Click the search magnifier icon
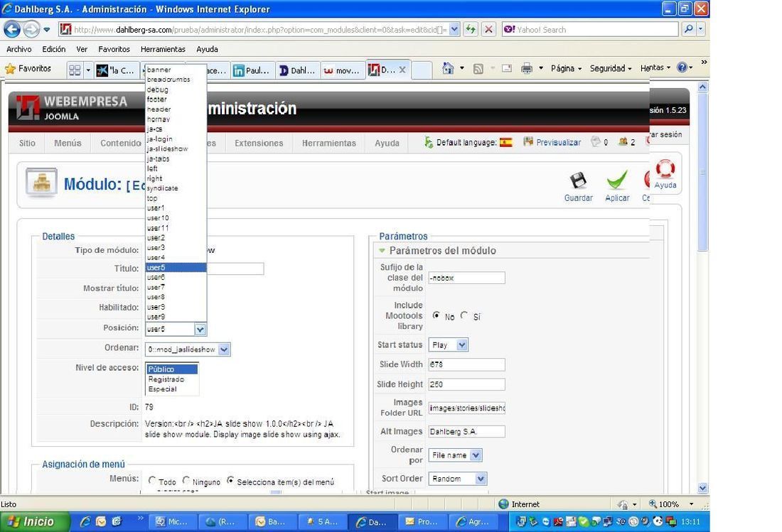The image size is (782, 532). 689,29
